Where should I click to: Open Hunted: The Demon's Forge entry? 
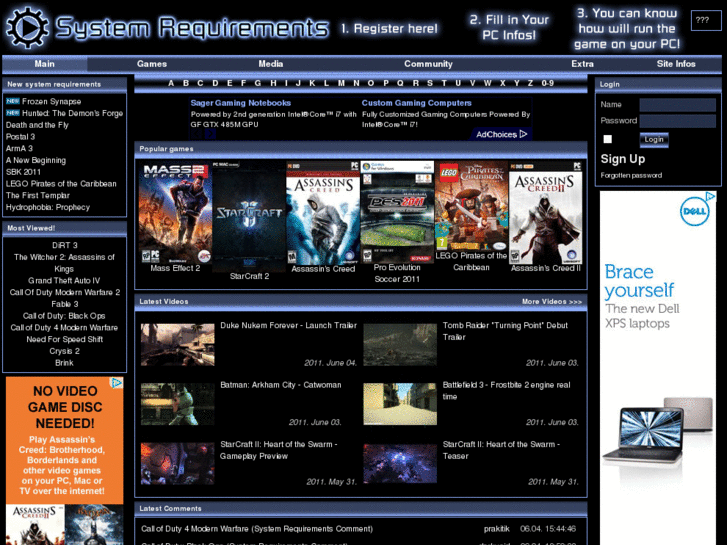click(72, 113)
